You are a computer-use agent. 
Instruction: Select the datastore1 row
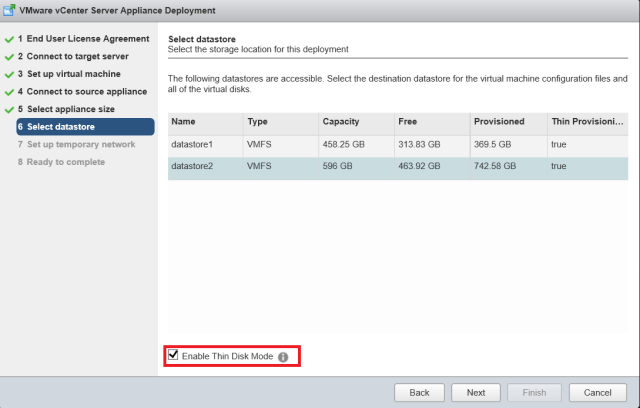point(398,146)
